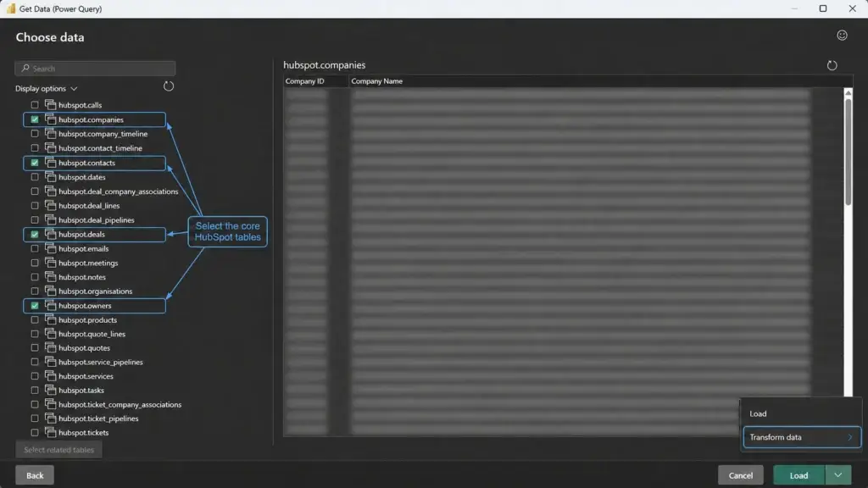868x488 pixels.
Task: Open the Load button dropdown arrow
Action: 838,475
